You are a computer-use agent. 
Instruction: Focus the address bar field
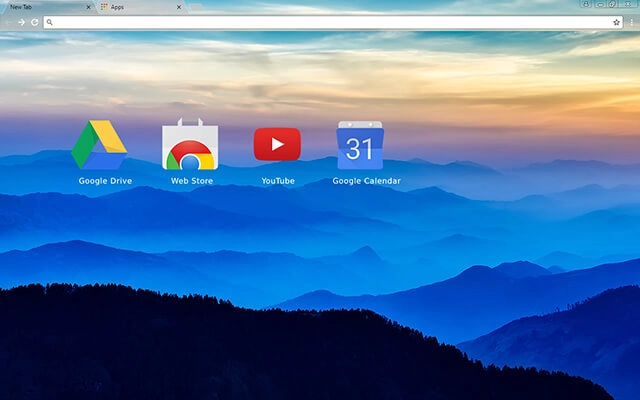click(x=333, y=22)
